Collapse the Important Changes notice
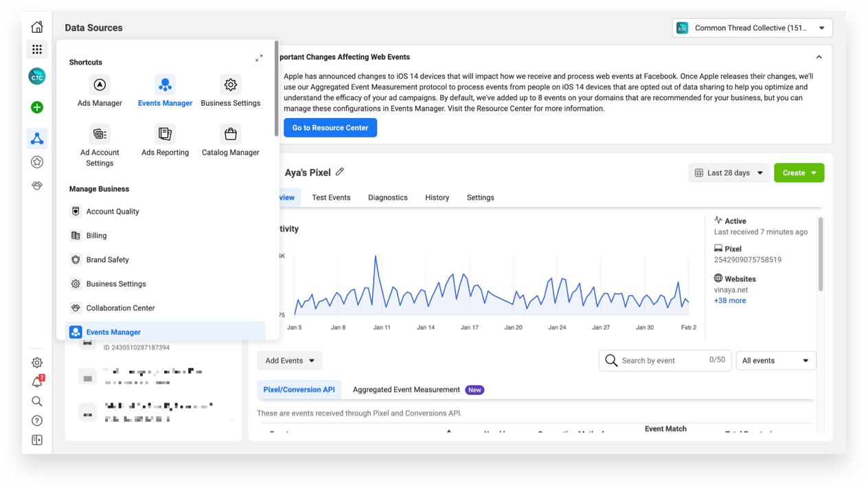868x487 pixels. tap(819, 57)
